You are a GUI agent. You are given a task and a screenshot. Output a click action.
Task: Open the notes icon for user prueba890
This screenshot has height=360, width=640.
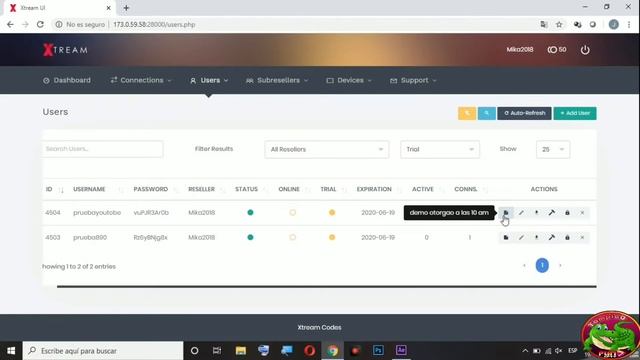[506, 238]
